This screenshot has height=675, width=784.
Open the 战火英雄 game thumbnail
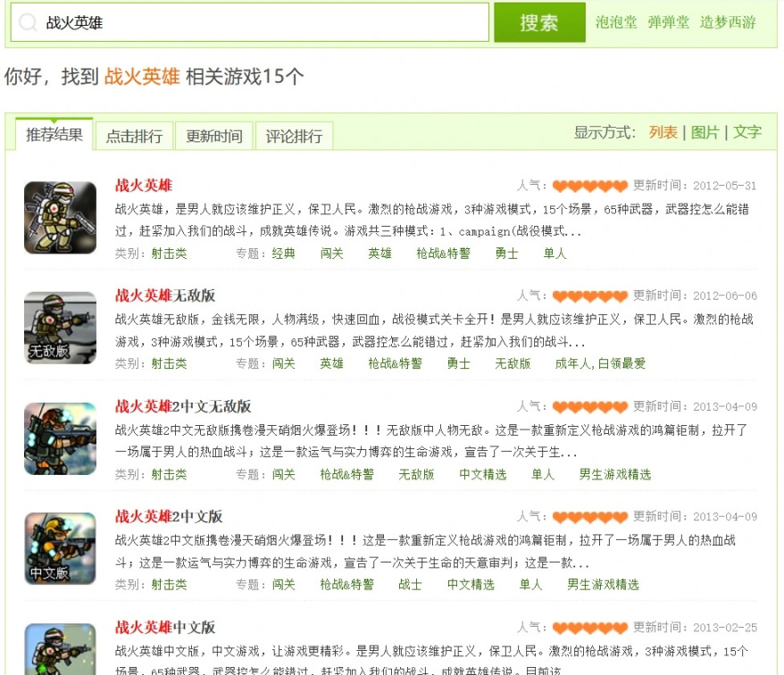(60, 218)
